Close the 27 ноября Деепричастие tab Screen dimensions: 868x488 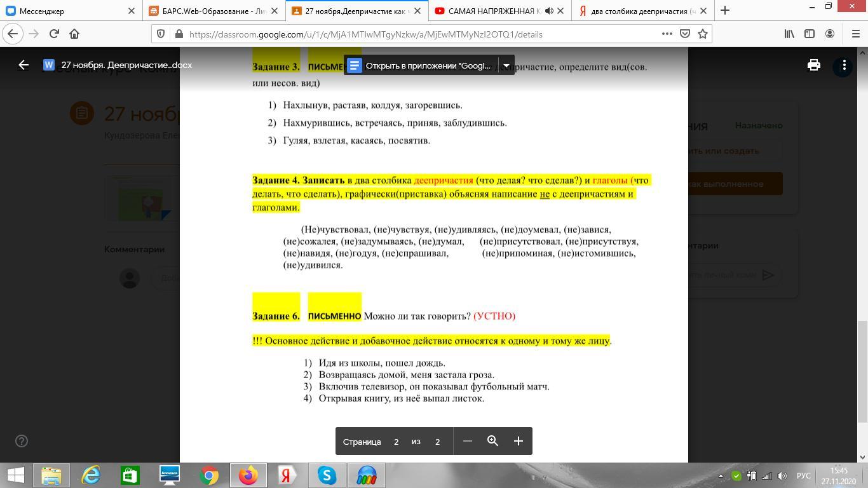(417, 11)
